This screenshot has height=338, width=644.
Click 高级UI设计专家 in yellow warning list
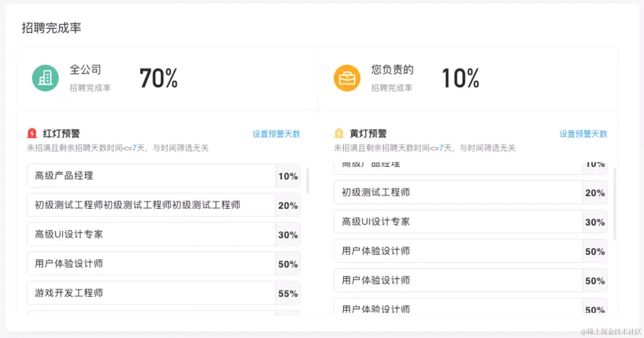[458, 222]
